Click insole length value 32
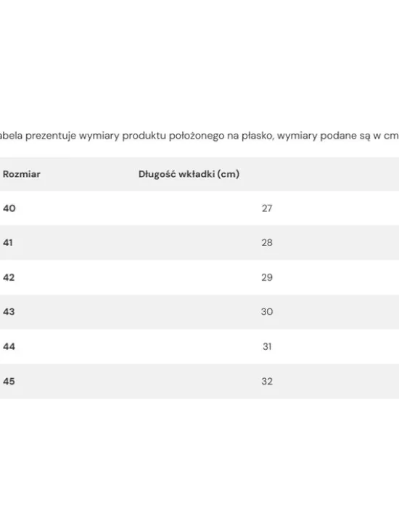Image resolution: width=399 pixels, height=532 pixels. pyautogui.click(x=267, y=381)
